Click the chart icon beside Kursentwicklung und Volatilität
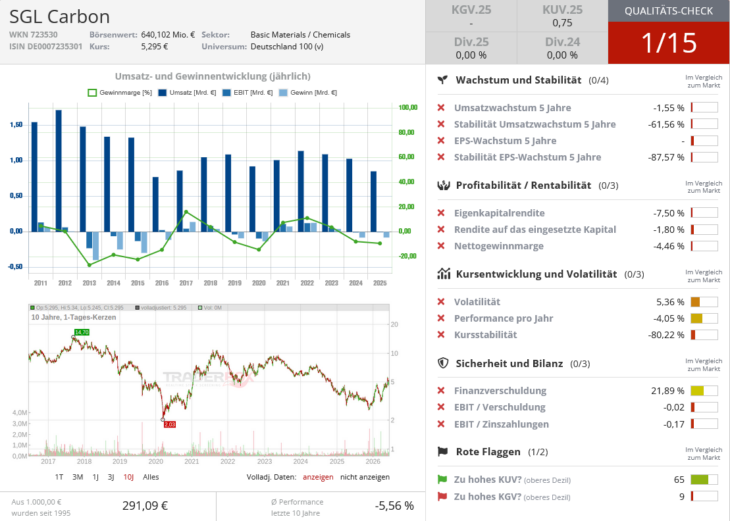The height and width of the screenshot is (521, 730). coord(443,274)
